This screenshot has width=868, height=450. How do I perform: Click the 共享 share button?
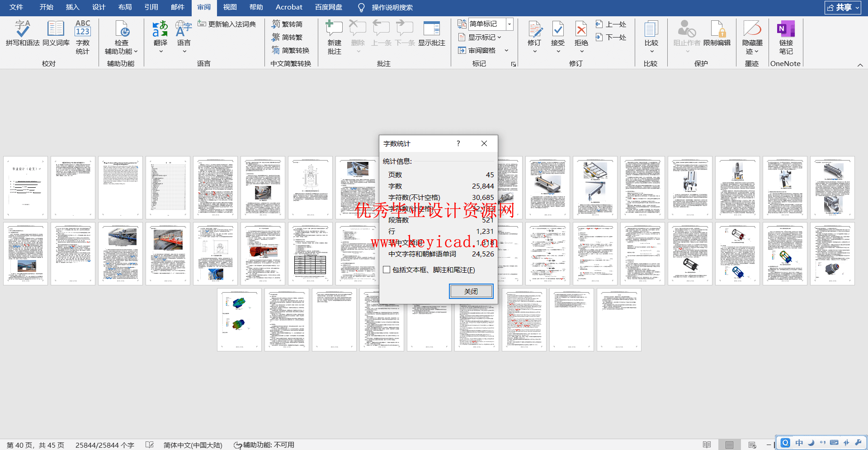(x=843, y=7)
